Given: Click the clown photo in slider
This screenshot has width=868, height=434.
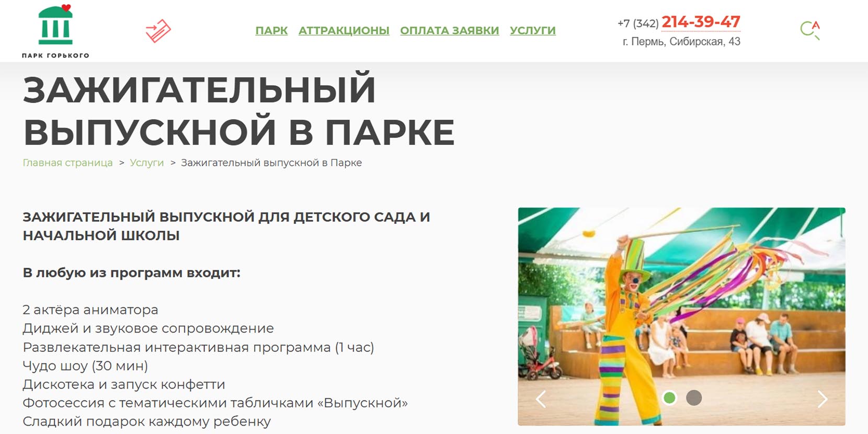Looking at the screenshot, I should 681,316.
